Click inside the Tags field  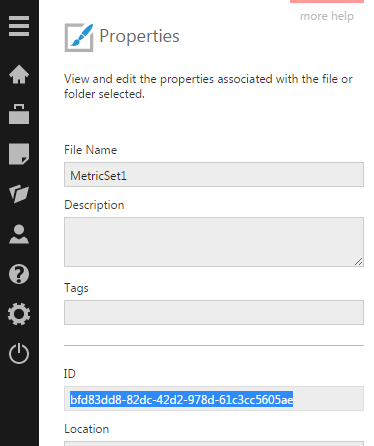click(x=214, y=313)
